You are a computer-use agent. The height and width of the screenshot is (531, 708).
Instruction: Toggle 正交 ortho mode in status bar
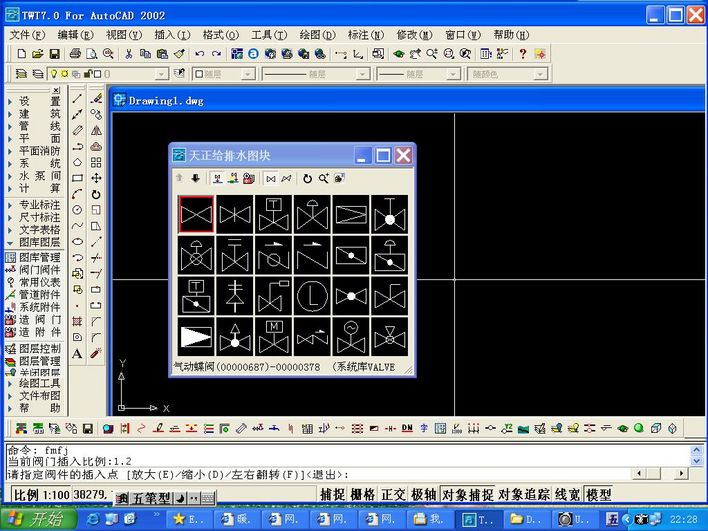click(x=393, y=495)
